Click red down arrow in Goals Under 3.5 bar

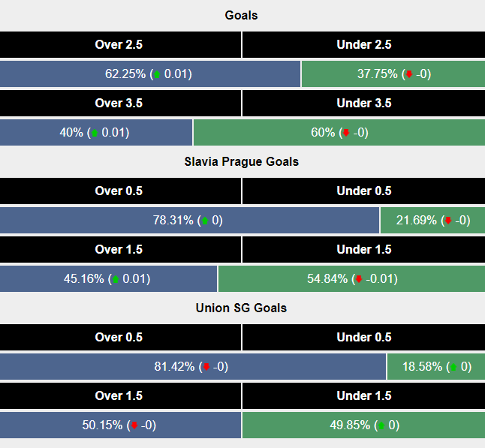coord(345,133)
